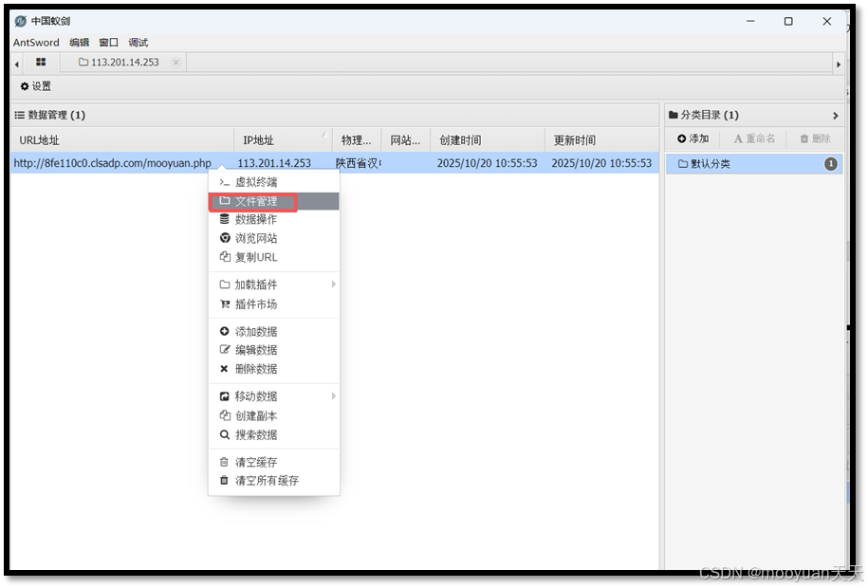Click the count badge on 默认分类

tap(830, 164)
